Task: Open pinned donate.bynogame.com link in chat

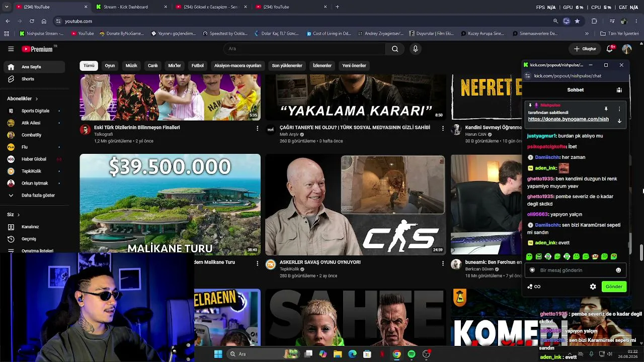Action: point(569,119)
